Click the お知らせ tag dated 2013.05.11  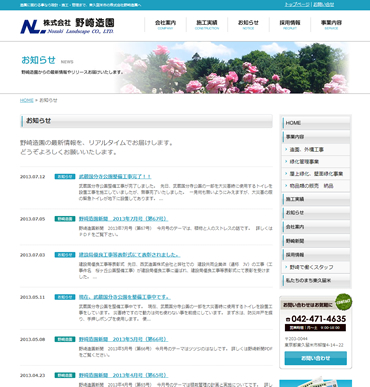click(65, 297)
